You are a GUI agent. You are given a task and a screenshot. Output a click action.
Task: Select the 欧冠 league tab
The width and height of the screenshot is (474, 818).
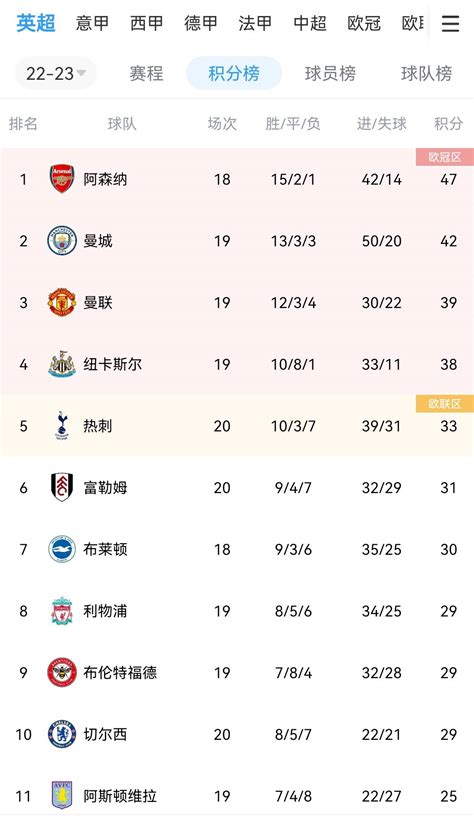pos(364,23)
